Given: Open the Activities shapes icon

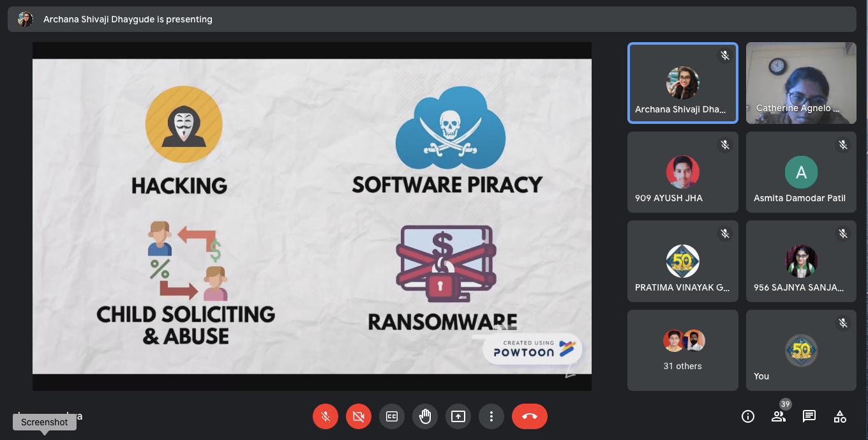Looking at the screenshot, I should (840, 417).
